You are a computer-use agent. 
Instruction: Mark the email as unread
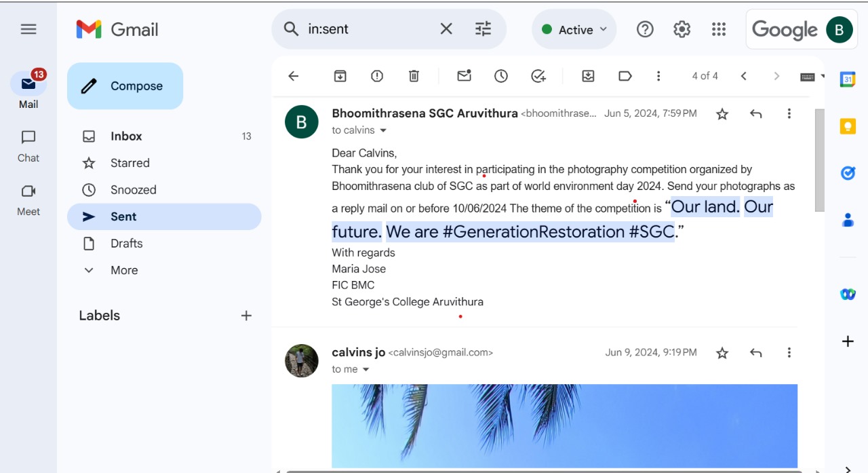(464, 76)
